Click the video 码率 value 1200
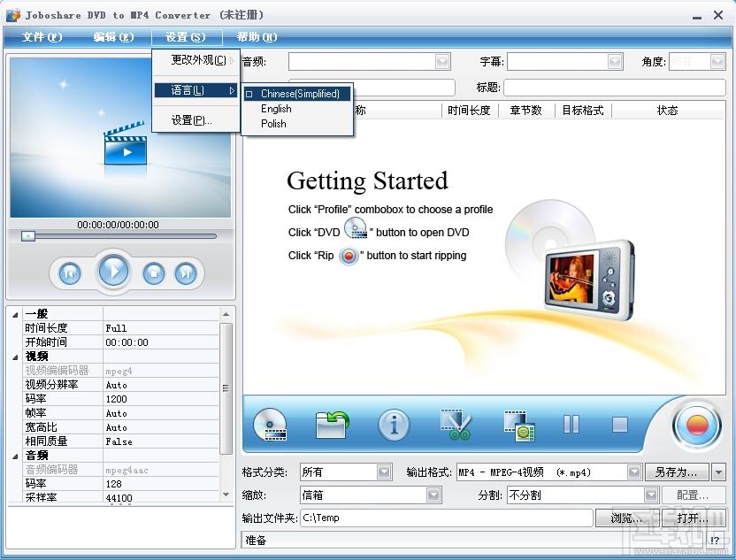Viewport: 736px width, 560px height. pos(116,400)
